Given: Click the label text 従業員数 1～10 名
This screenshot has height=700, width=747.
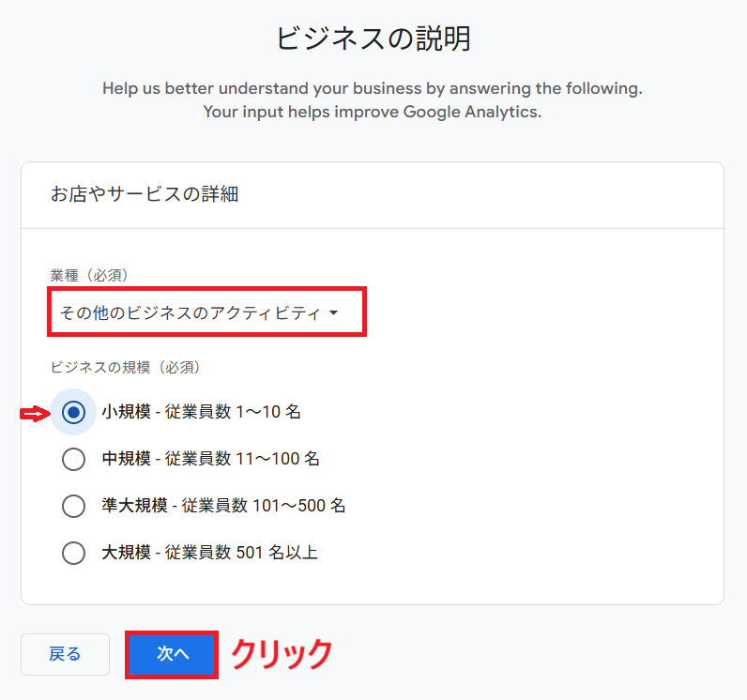Looking at the screenshot, I should click(x=233, y=412).
